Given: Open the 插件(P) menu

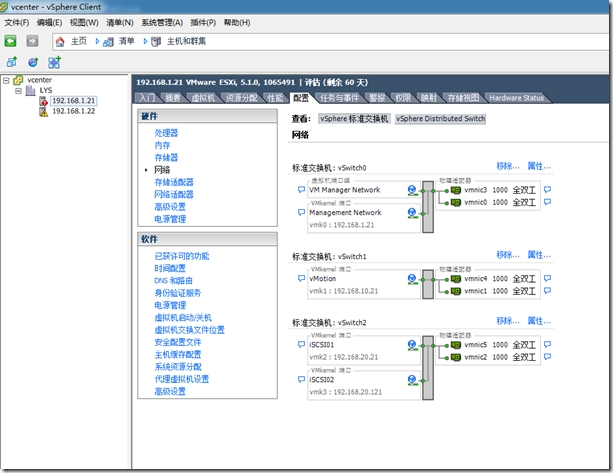Looking at the screenshot, I should [203, 23].
